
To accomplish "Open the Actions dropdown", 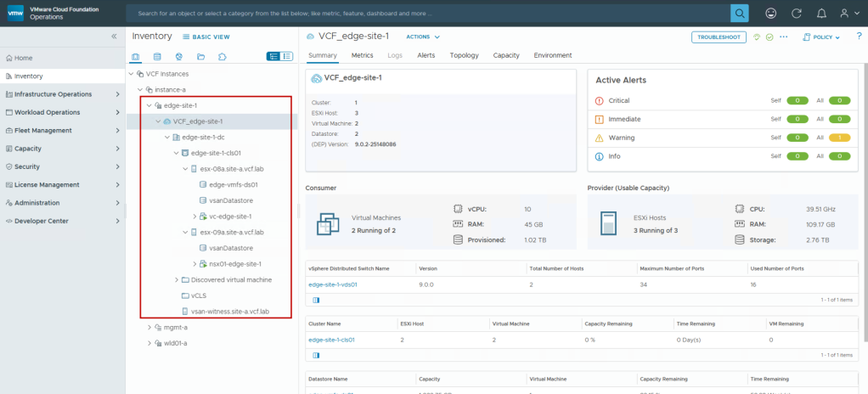I will pyautogui.click(x=423, y=37).
